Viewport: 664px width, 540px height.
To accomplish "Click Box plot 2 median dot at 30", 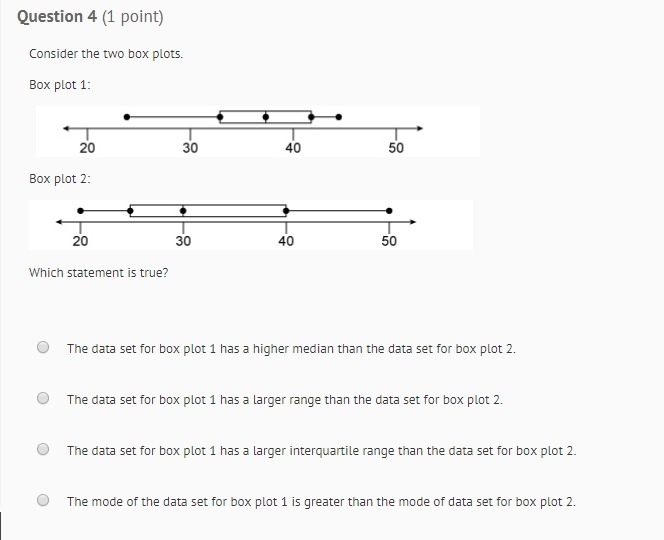I will point(183,210).
